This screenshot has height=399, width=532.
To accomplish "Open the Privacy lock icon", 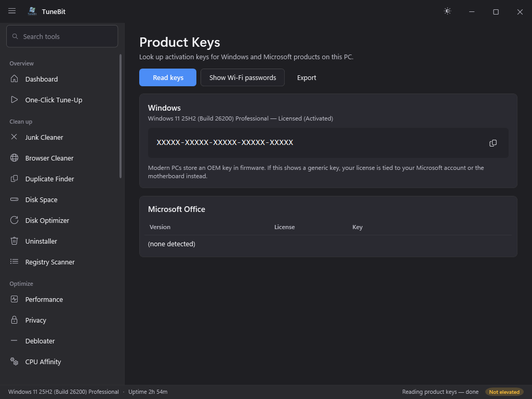I will coord(14,320).
